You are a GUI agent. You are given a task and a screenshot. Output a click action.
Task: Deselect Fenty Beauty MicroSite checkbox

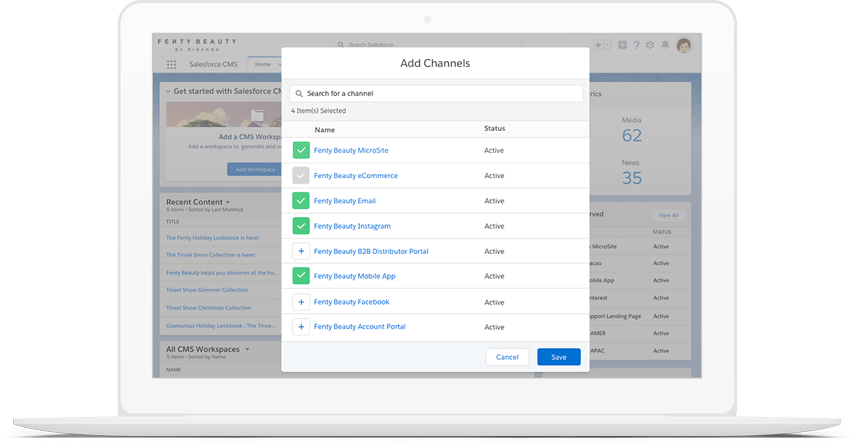tap(301, 150)
